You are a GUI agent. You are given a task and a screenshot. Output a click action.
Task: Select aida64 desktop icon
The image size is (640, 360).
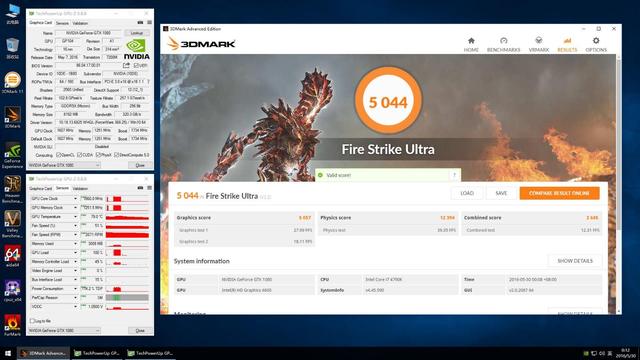pyautogui.click(x=13, y=256)
